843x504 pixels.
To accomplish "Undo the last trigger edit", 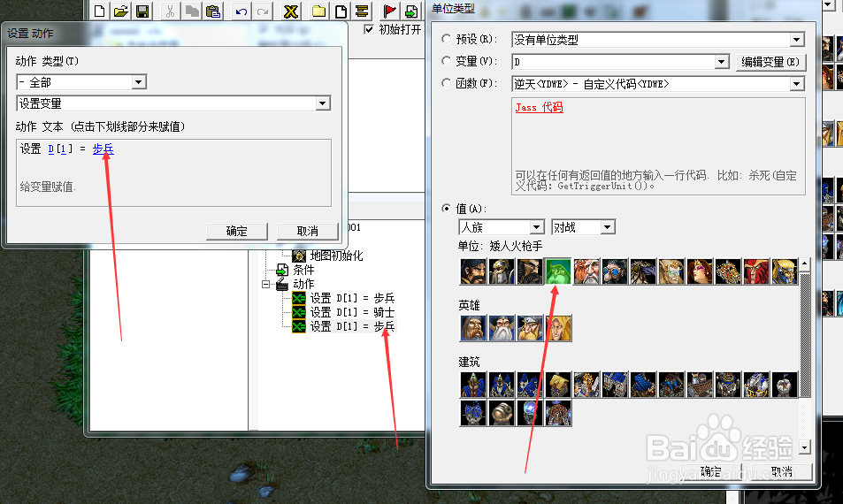I will [x=241, y=11].
